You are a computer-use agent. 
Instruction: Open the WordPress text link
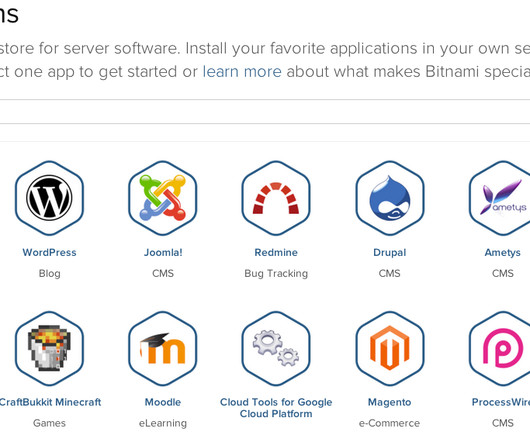pyautogui.click(x=49, y=252)
